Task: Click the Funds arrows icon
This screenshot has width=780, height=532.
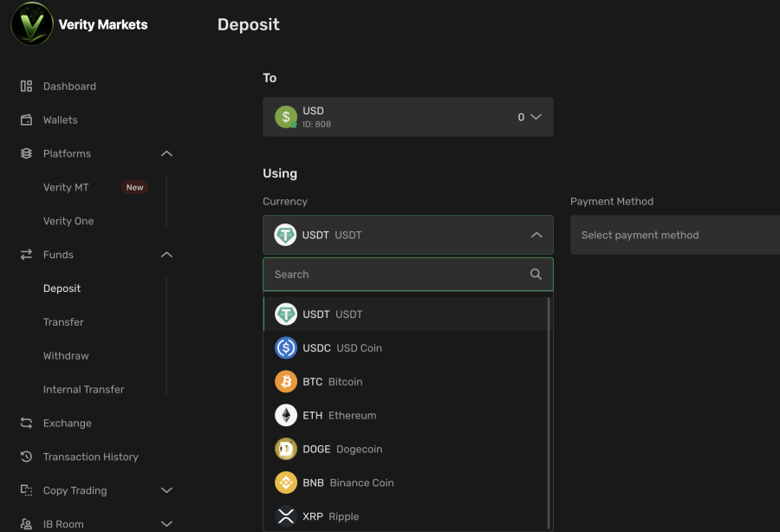Action: (26, 255)
